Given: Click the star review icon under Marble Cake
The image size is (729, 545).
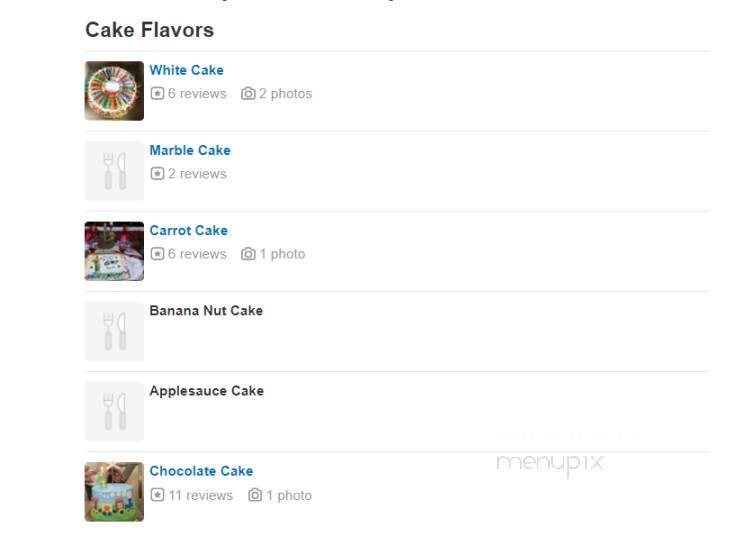Looking at the screenshot, I should point(157,173).
